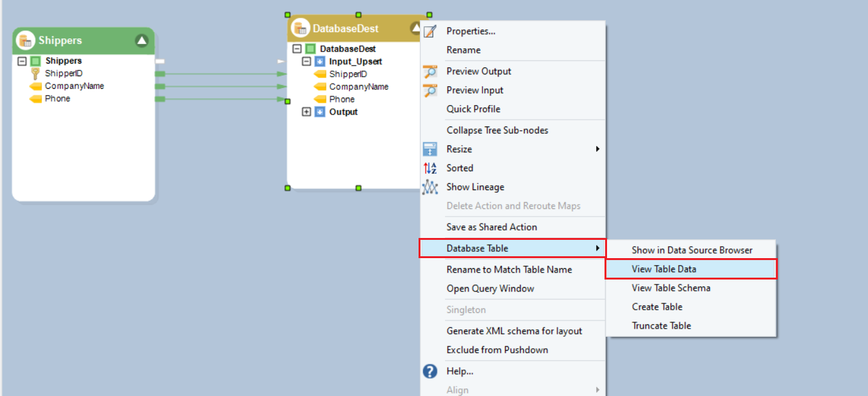
Task: Select the ShipperID field in Shippers
Action: click(x=64, y=74)
